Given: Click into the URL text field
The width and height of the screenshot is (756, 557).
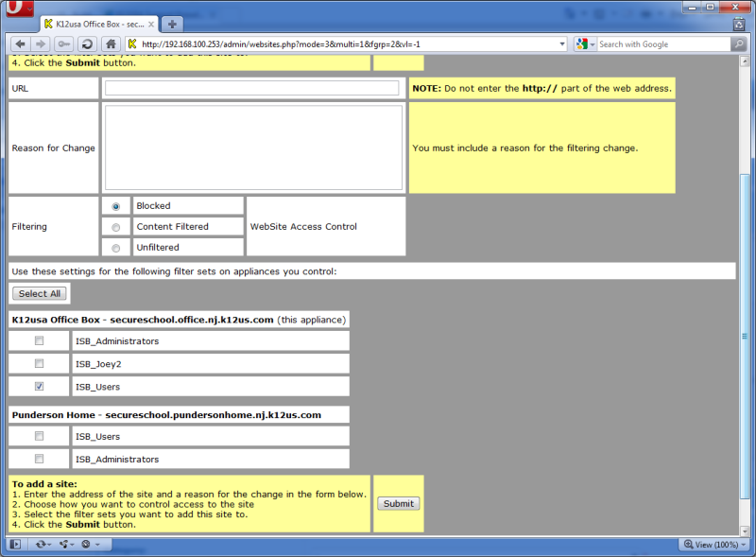Looking at the screenshot, I should pyautogui.click(x=251, y=88).
